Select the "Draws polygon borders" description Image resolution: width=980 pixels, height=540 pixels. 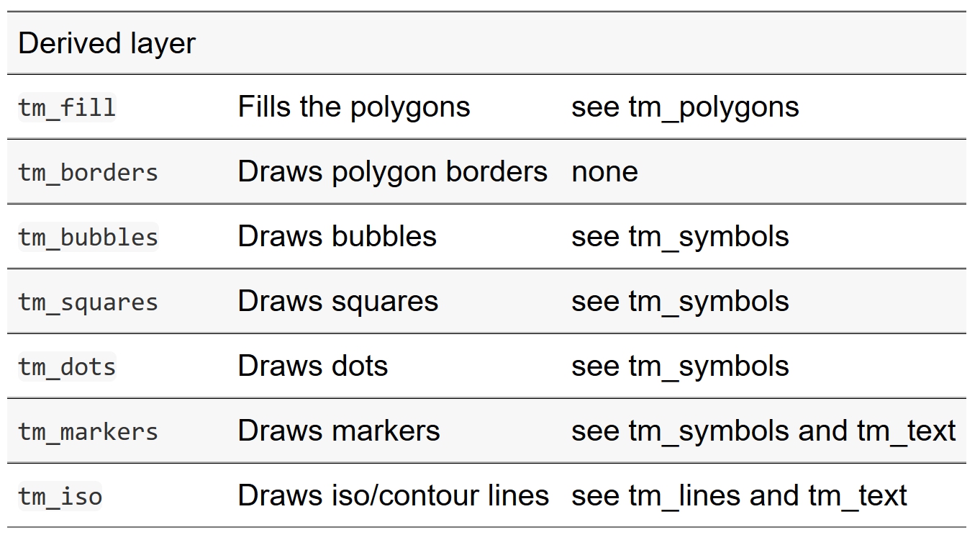point(392,172)
